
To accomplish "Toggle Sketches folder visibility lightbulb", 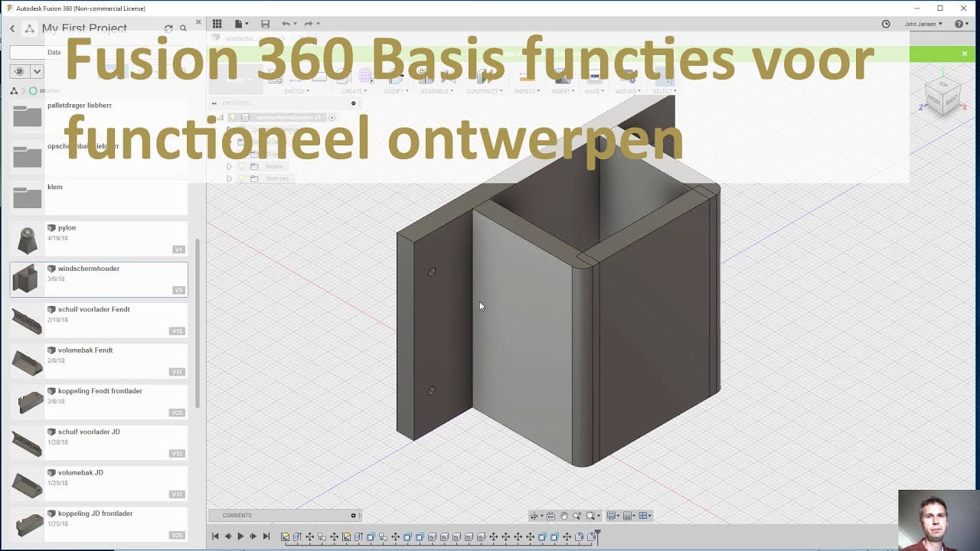I will coord(242,178).
